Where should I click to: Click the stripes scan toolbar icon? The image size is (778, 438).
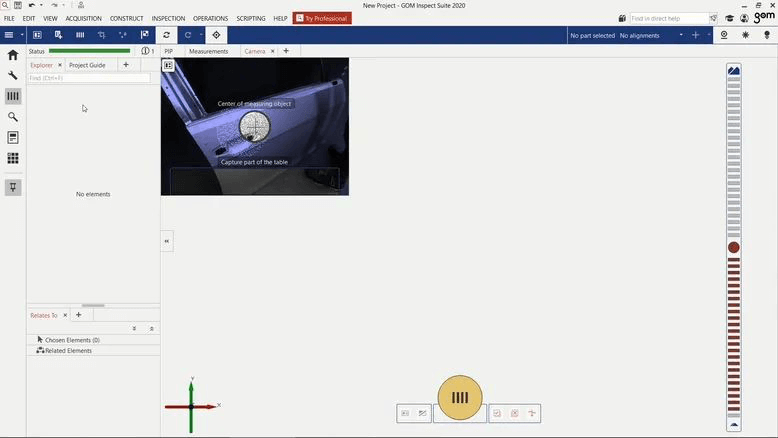click(80, 35)
